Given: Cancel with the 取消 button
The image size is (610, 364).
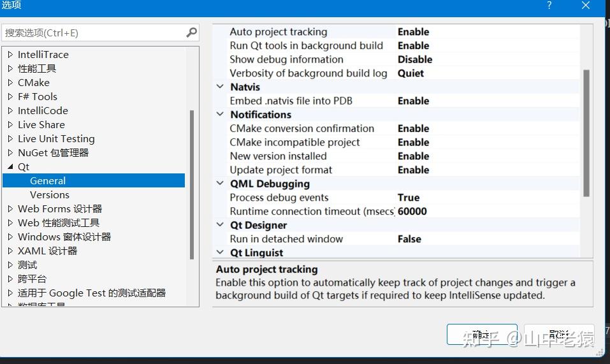Looking at the screenshot, I should point(559,335).
